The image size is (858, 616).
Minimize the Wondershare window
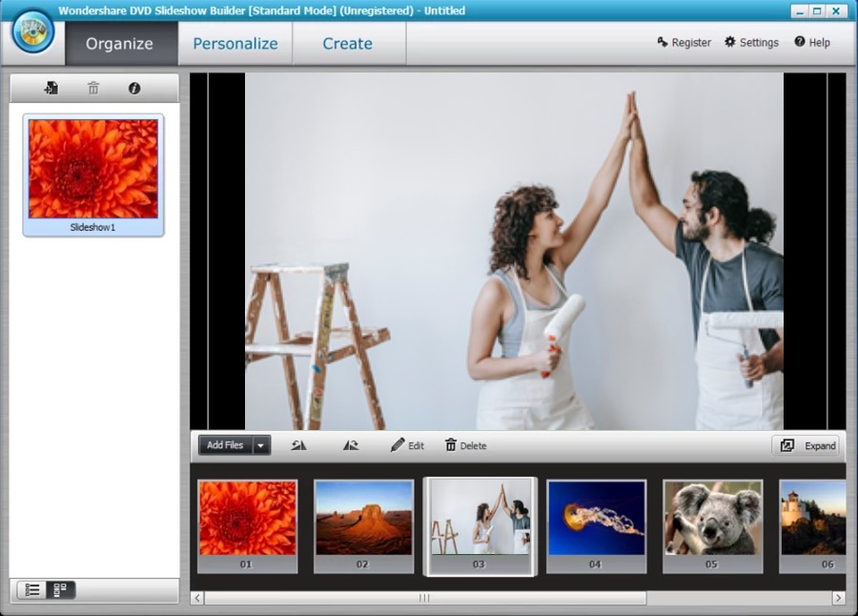point(800,10)
